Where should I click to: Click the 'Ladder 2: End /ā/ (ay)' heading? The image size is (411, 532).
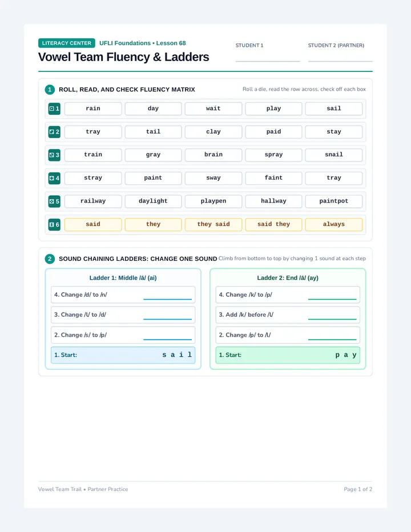pos(288,278)
